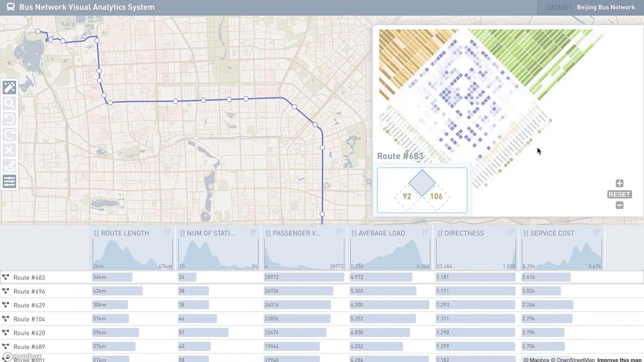
Task: Click the 23856 passenger volume value
Action: pyautogui.click(x=272, y=318)
